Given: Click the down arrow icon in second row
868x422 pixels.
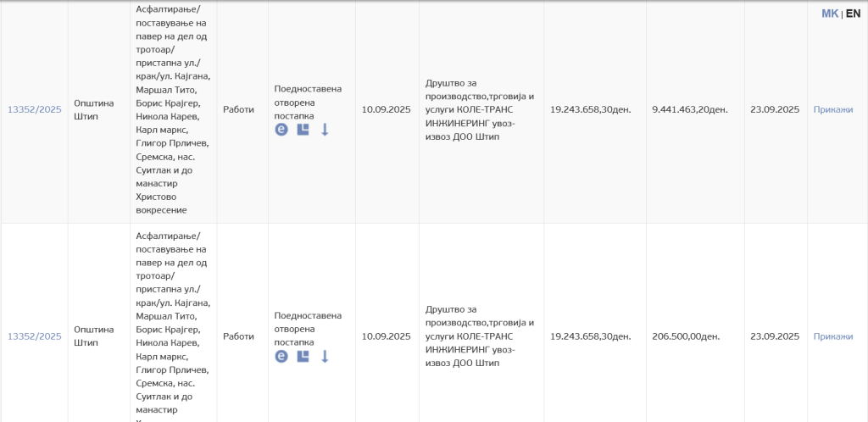Looking at the screenshot, I should (x=324, y=356).
